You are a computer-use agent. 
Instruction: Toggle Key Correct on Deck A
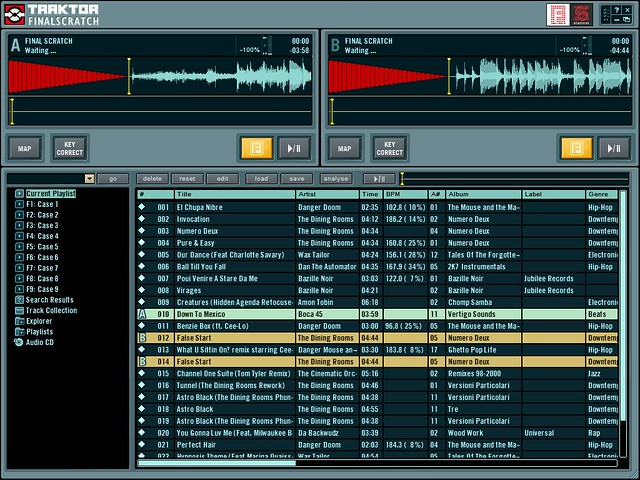(x=69, y=148)
